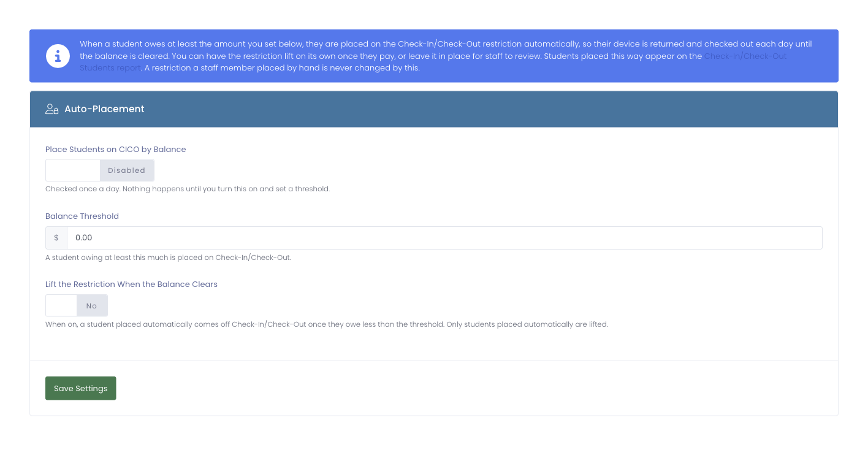This screenshot has width=868, height=458.
Task: Click the Auto-Placement panel heading
Action: click(104, 109)
